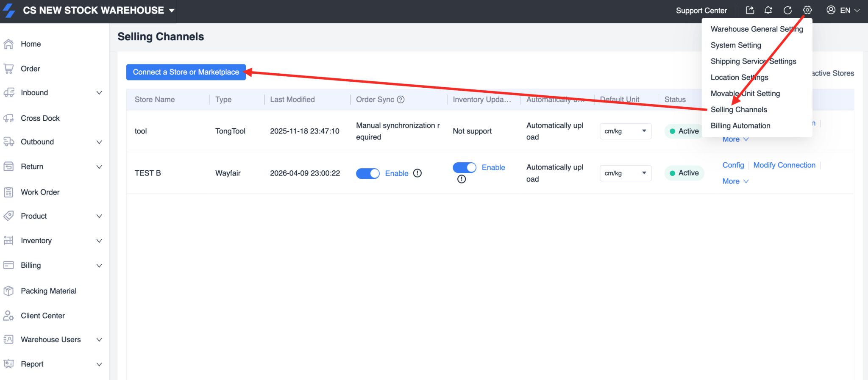
Task: Select Billing Automation from settings menu
Action: (x=740, y=126)
